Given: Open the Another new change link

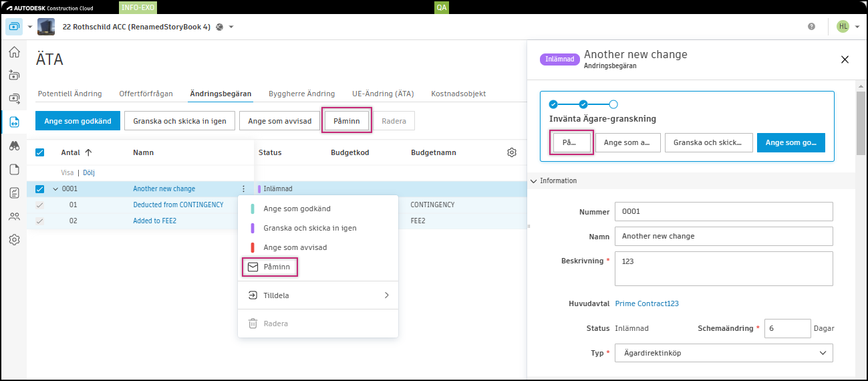Looking at the screenshot, I should coord(164,189).
